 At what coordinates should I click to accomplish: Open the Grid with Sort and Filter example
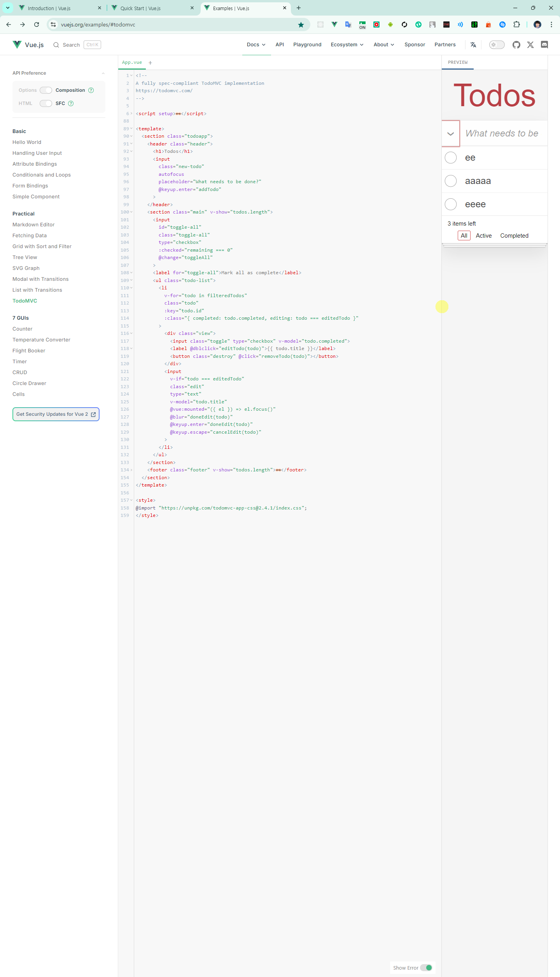click(x=42, y=247)
